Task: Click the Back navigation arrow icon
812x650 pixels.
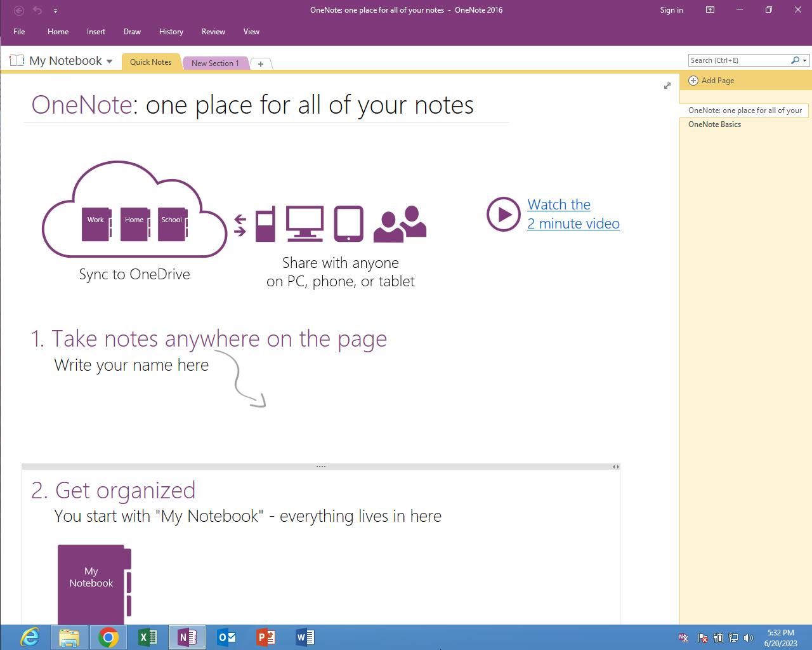Action: coord(19,10)
